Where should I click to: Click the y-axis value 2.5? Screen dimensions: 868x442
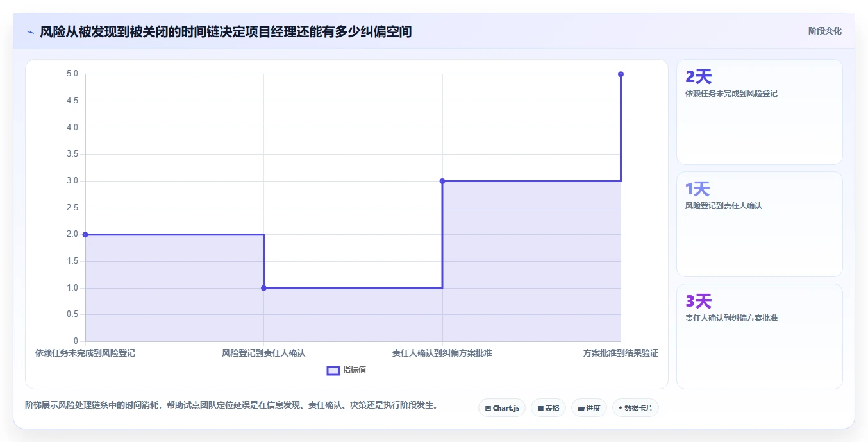72,208
